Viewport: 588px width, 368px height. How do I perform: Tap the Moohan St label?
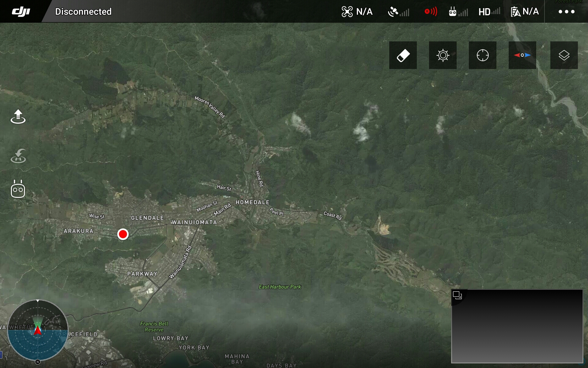207,206
